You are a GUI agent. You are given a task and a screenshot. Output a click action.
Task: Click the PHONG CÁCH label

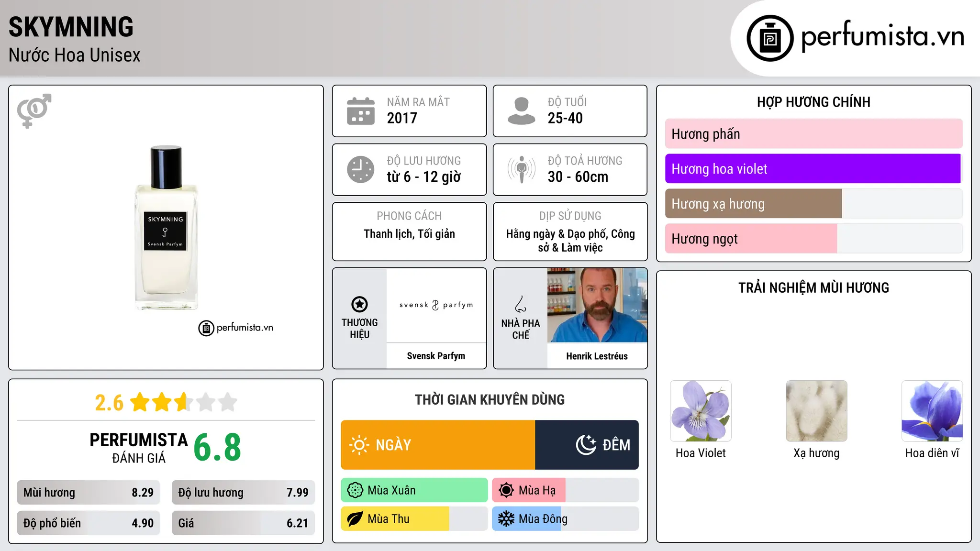[409, 216]
